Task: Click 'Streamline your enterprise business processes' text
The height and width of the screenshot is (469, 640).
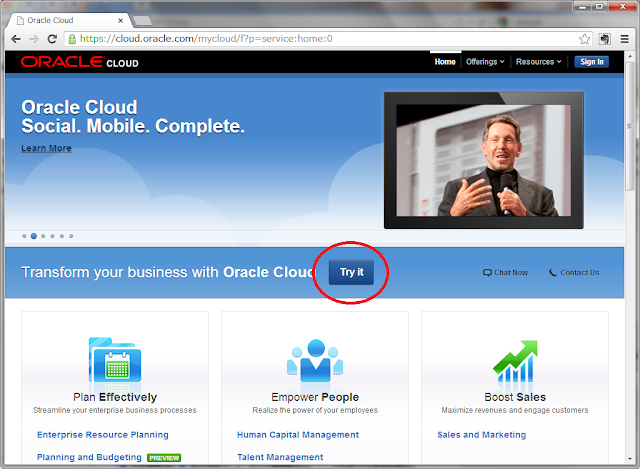Action: pyautogui.click(x=115, y=410)
